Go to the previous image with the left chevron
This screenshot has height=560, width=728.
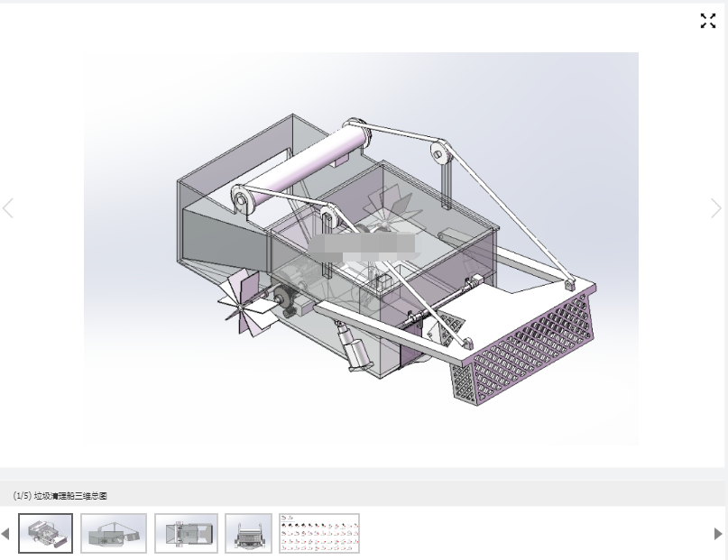coord(8,208)
